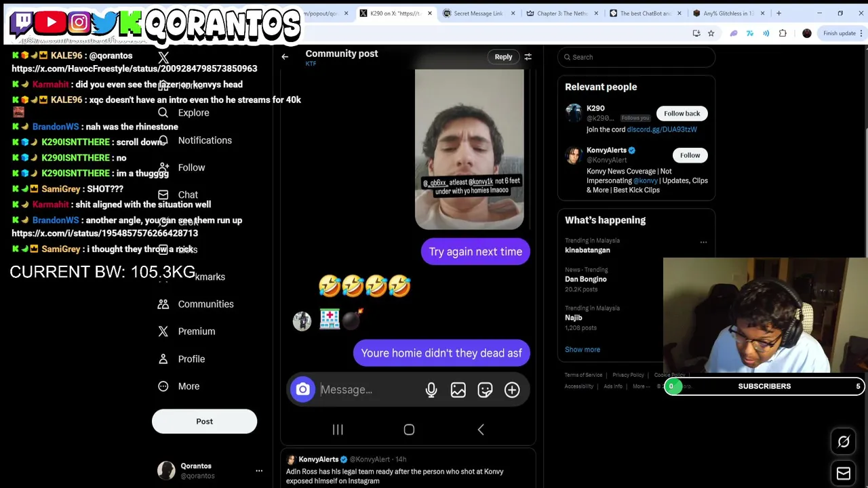Image resolution: width=868 pixels, height=488 pixels.
Task: Open Notifications in the X sidebar
Action: (x=195, y=140)
